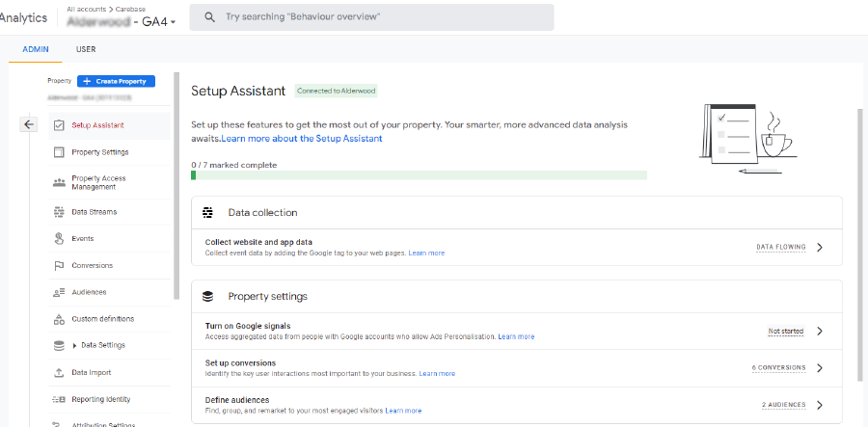This screenshot has height=427, width=868.
Task: Click the Analytics logo text
Action: pyautogui.click(x=24, y=17)
